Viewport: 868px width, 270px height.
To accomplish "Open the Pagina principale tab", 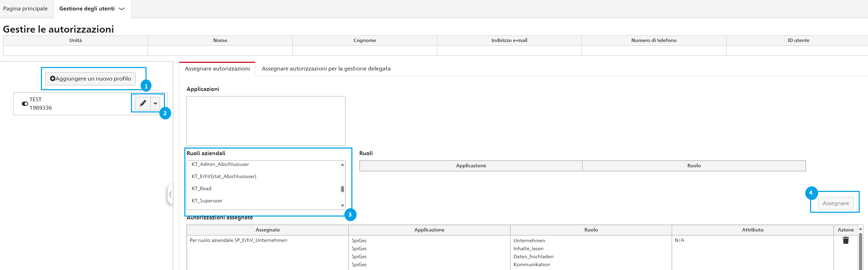I will pos(26,9).
